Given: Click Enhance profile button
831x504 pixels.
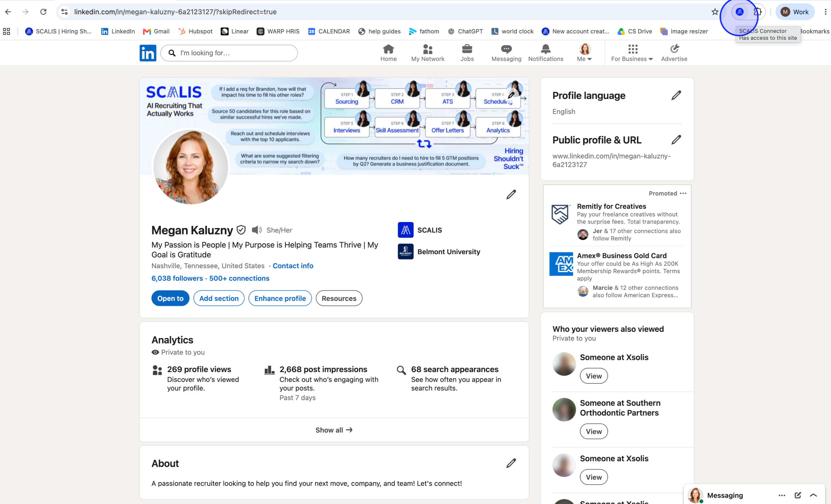Looking at the screenshot, I should click(280, 298).
